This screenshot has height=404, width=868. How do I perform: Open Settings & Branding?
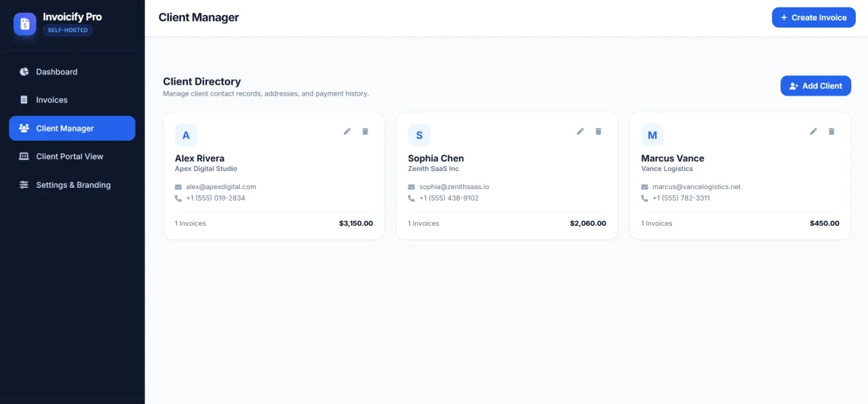pos(72,185)
